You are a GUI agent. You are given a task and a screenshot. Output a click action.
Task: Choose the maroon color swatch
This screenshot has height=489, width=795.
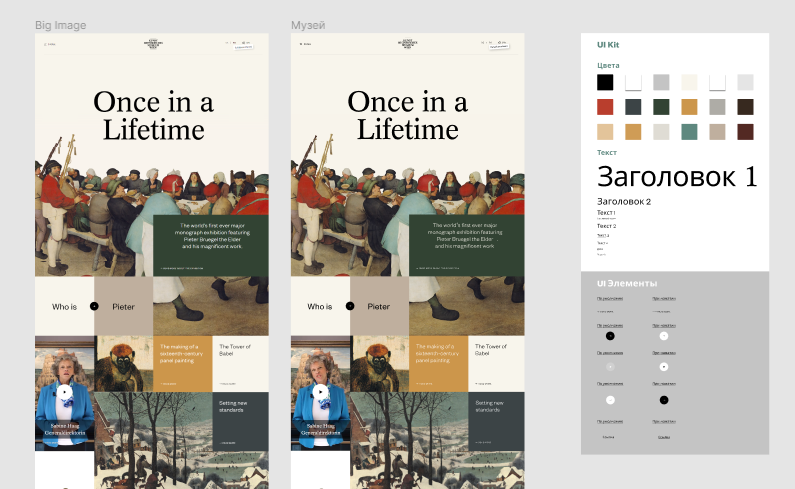click(745, 132)
